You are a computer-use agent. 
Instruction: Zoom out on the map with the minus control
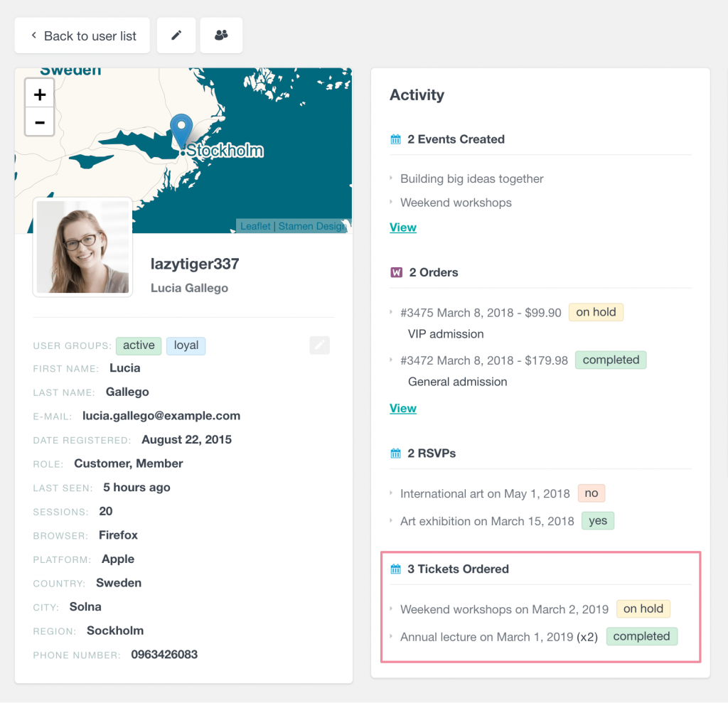39,122
